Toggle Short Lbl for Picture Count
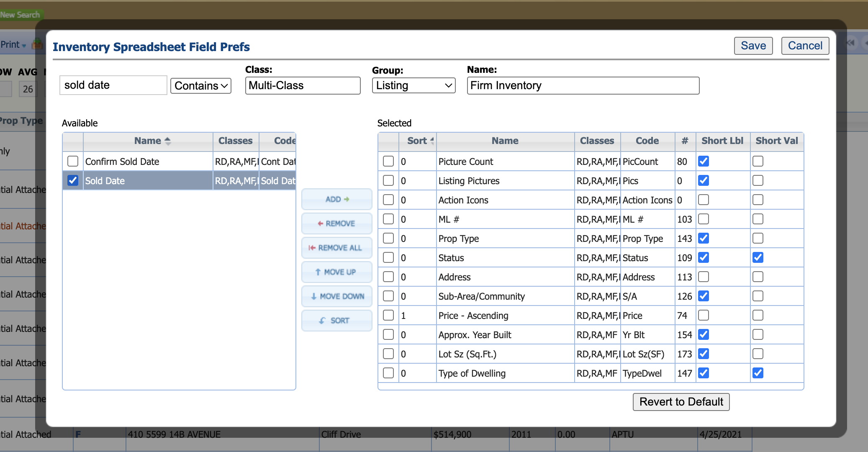 [704, 161]
